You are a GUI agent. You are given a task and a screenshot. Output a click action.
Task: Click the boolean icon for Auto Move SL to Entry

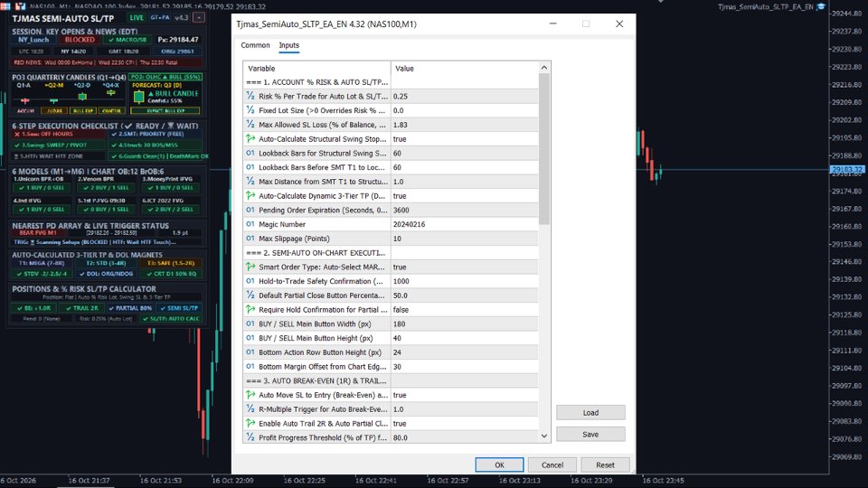click(250, 395)
